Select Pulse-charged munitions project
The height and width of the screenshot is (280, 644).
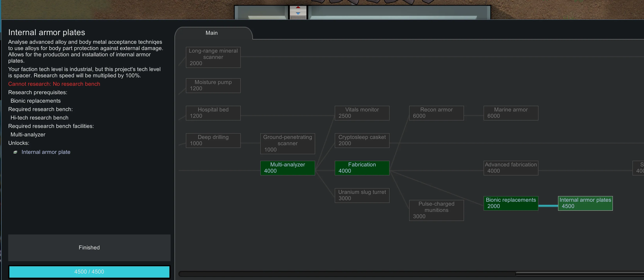[x=436, y=210]
